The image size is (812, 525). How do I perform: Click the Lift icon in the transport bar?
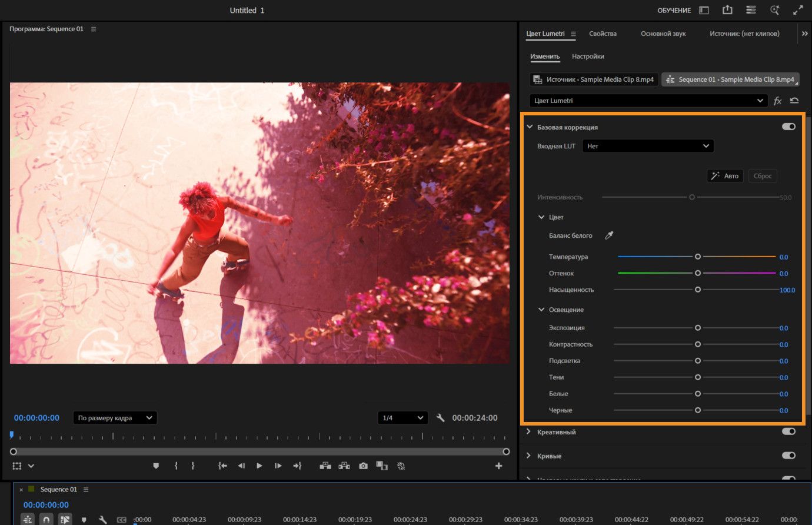325,466
